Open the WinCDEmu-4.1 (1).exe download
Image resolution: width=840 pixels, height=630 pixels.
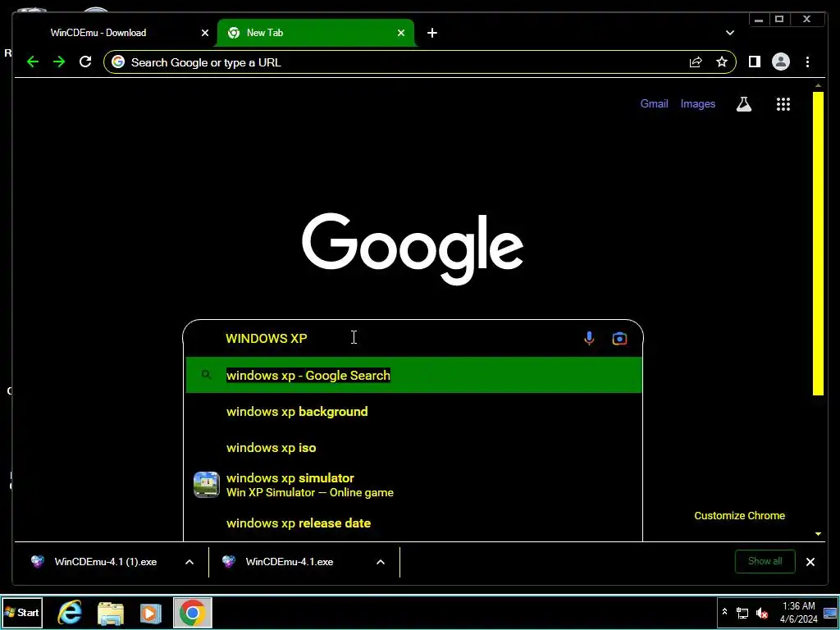[x=106, y=561]
